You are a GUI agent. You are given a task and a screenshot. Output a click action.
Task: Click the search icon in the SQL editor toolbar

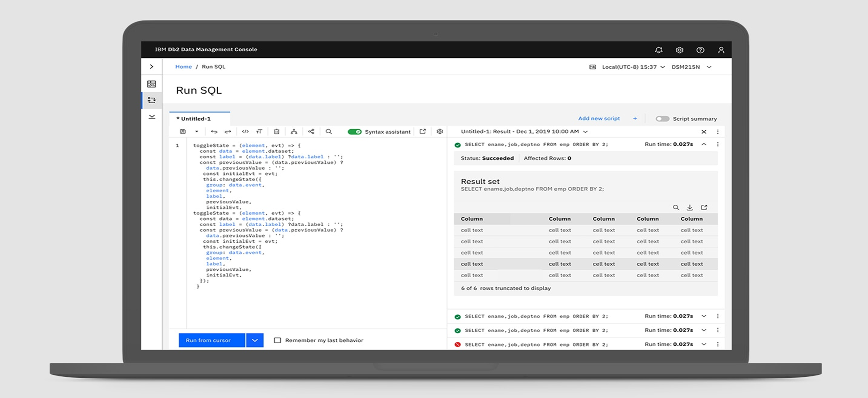(329, 132)
